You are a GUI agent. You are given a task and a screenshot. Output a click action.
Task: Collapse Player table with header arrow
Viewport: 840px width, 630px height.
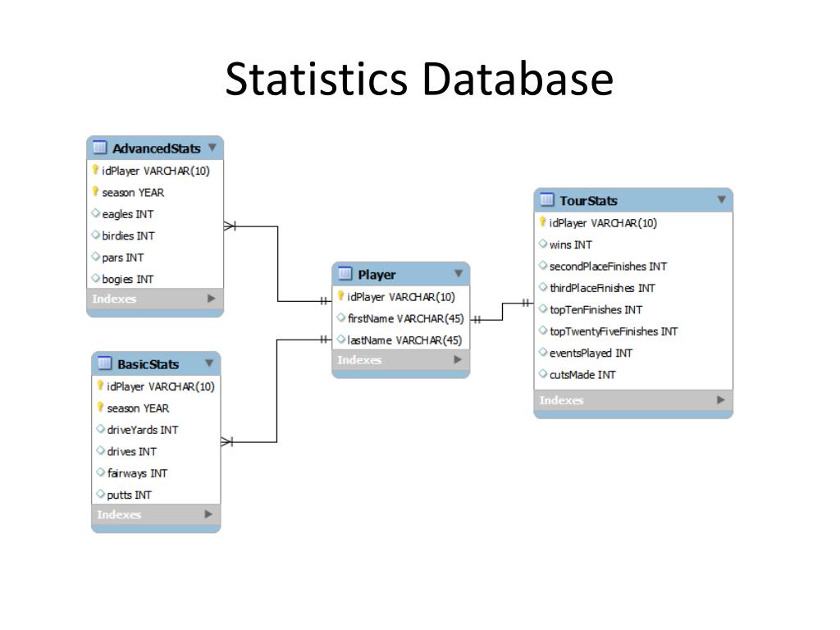(459, 273)
